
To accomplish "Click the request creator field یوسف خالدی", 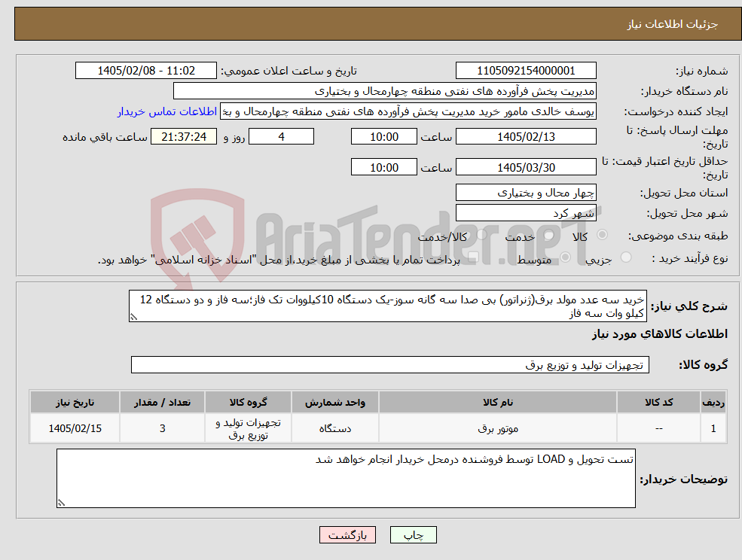I will pyautogui.click(x=408, y=111).
